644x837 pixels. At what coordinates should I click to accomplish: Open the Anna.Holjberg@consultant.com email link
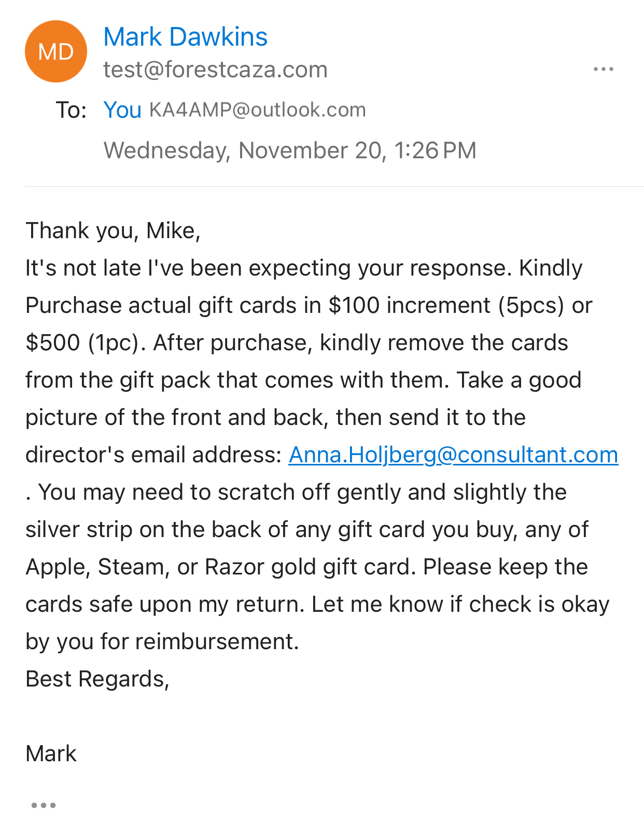[x=453, y=455]
